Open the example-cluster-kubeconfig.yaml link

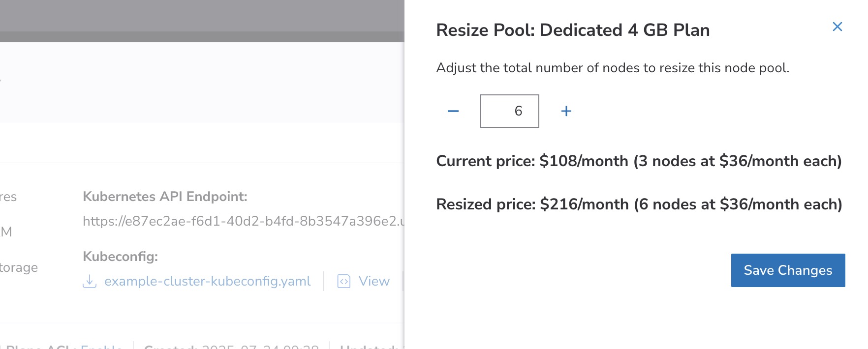[207, 281]
